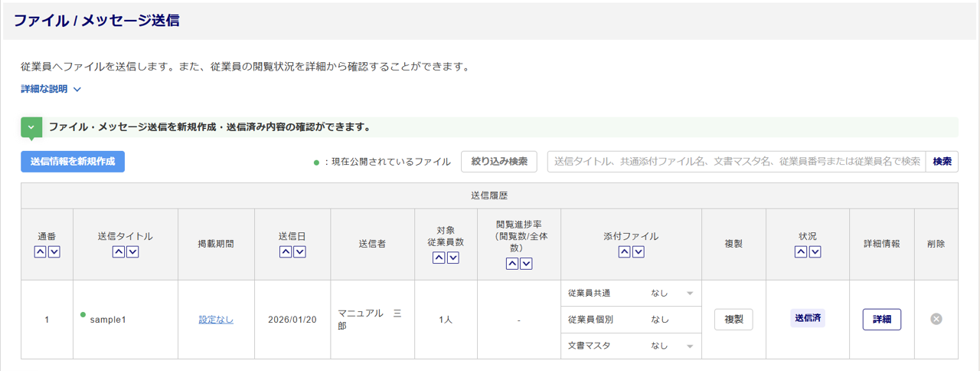Open 詳細 for sample1
The height and width of the screenshot is (371, 980).
coord(881,320)
